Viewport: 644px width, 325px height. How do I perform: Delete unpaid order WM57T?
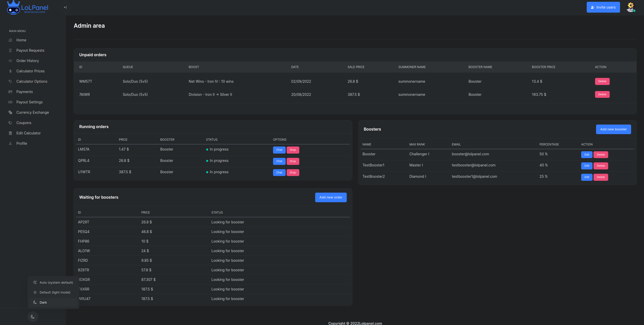click(602, 81)
